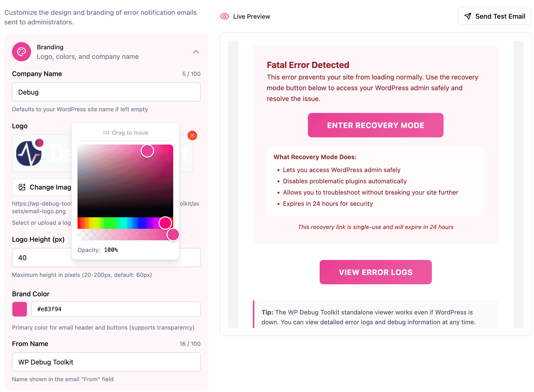The height and width of the screenshot is (392, 534).
Task: Click the brand color hex input
Action: click(x=116, y=309)
